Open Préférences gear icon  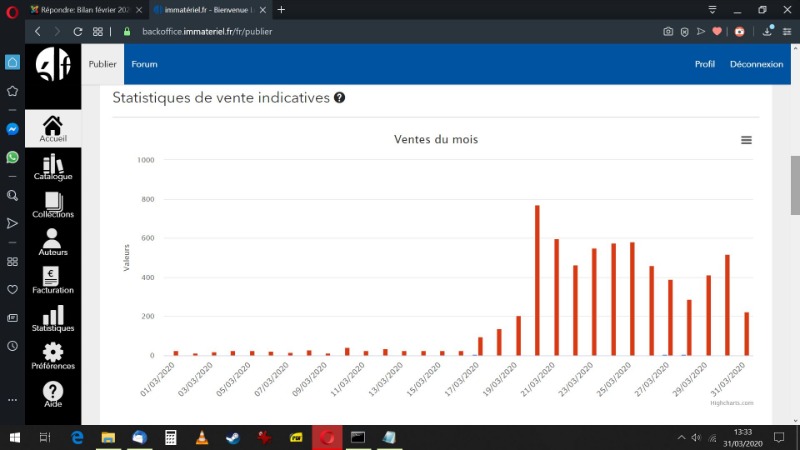53,356
